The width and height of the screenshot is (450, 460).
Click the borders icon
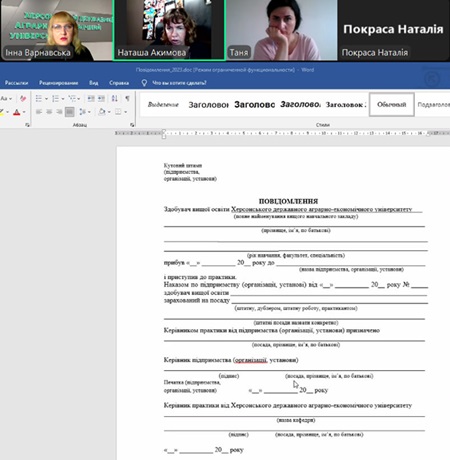click(118, 112)
